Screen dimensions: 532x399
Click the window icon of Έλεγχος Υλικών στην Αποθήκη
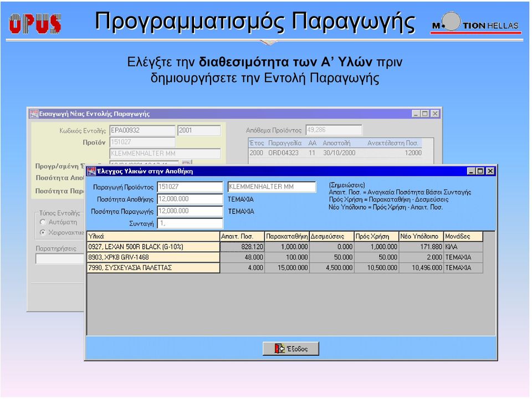click(x=91, y=171)
